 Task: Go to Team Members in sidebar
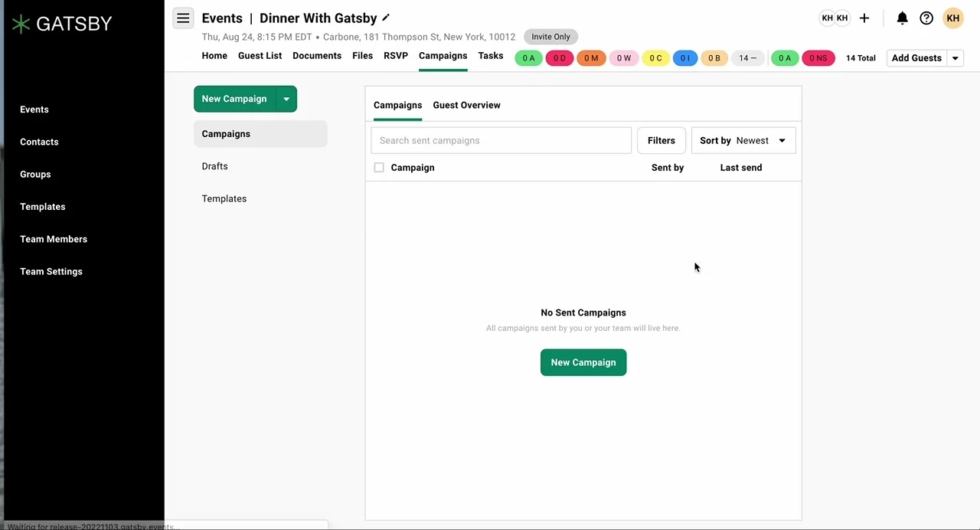click(x=54, y=239)
